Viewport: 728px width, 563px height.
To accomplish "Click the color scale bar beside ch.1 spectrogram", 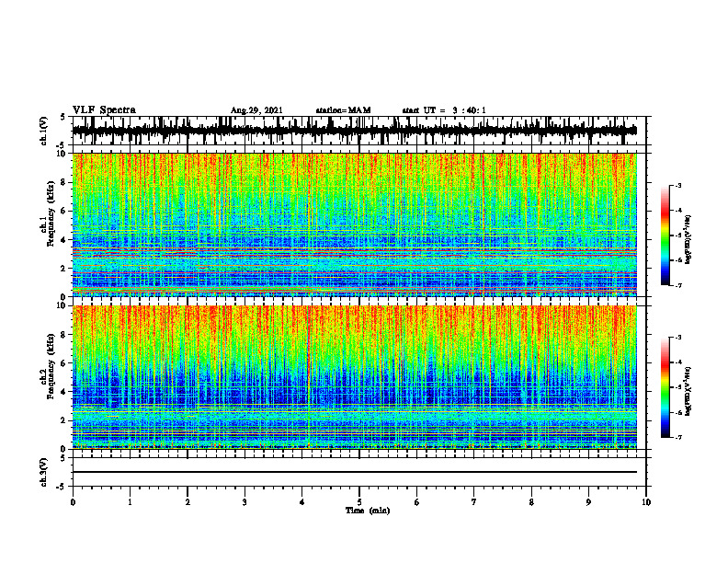I will click(x=665, y=235).
